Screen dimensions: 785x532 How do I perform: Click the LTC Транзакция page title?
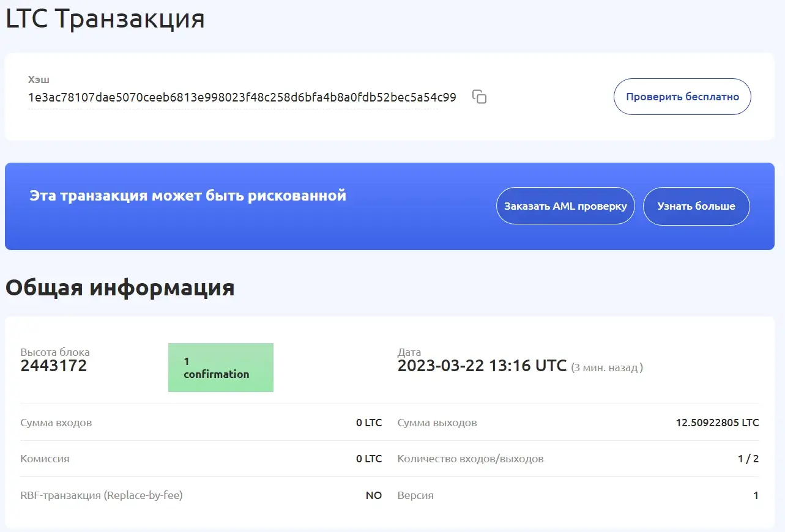[104, 18]
